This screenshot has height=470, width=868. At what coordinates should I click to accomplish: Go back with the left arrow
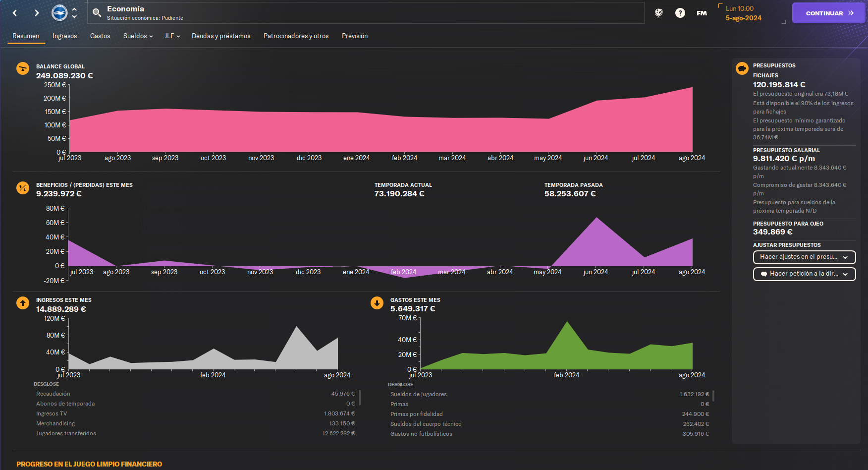(15, 13)
